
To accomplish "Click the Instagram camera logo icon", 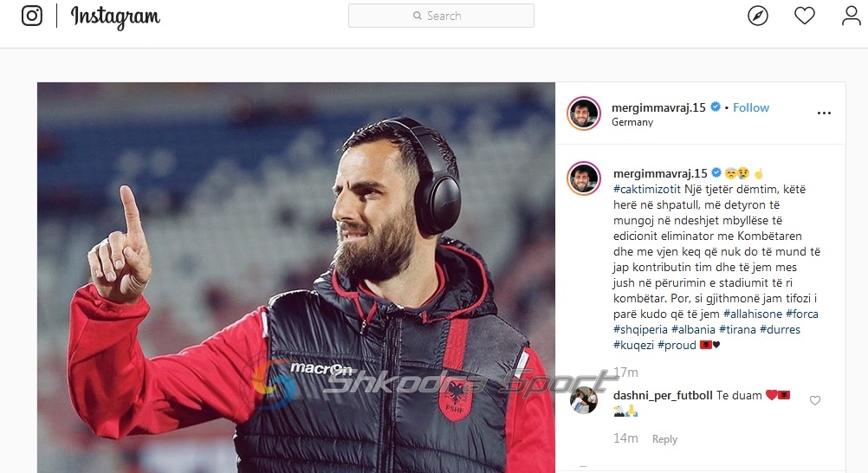I will [31, 16].
